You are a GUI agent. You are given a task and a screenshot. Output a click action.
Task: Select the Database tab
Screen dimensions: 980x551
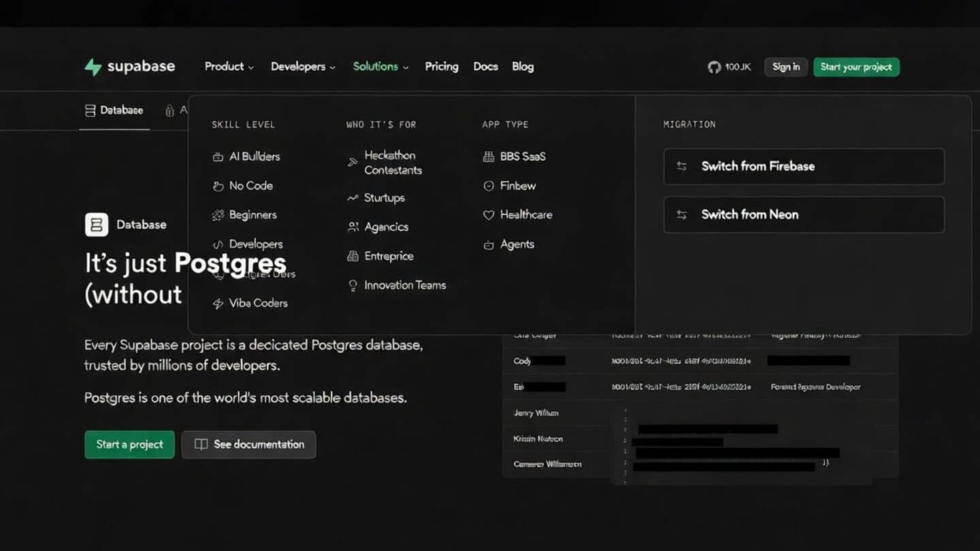coord(114,110)
